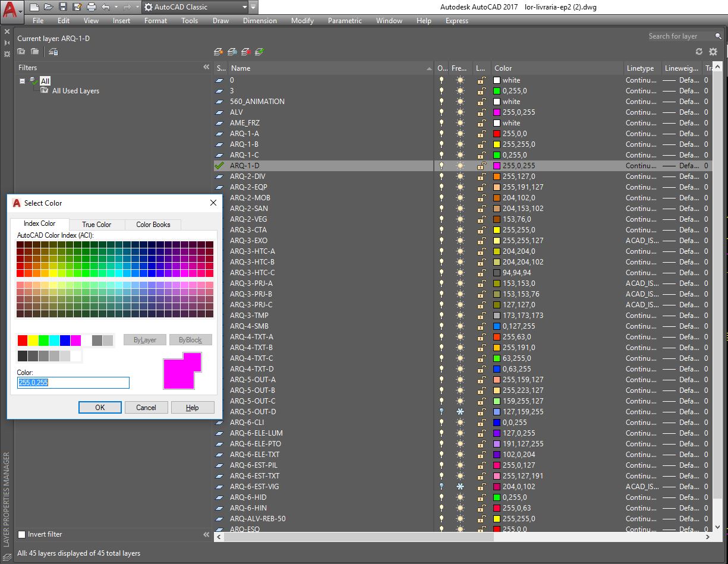Collapse the Filters panel
Image resolution: width=728 pixels, height=564 pixels.
(x=206, y=67)
